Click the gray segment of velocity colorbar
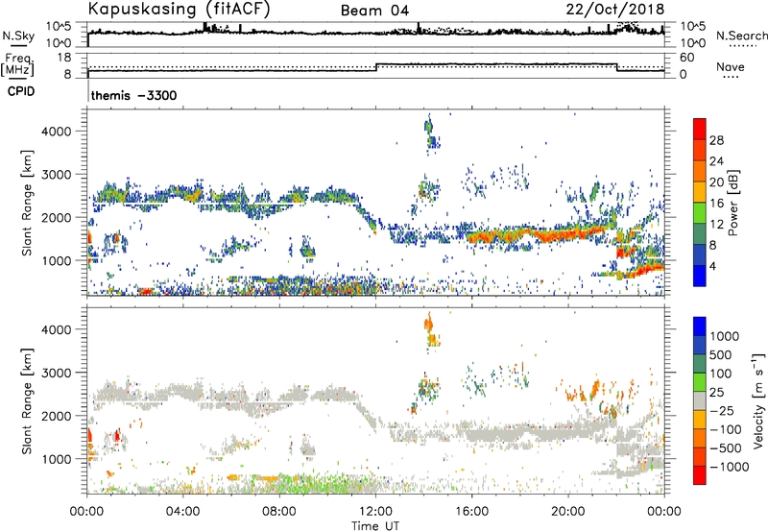The height and width of the screenshot is (532, 768). pyautogui.click(x=700, y=401)
